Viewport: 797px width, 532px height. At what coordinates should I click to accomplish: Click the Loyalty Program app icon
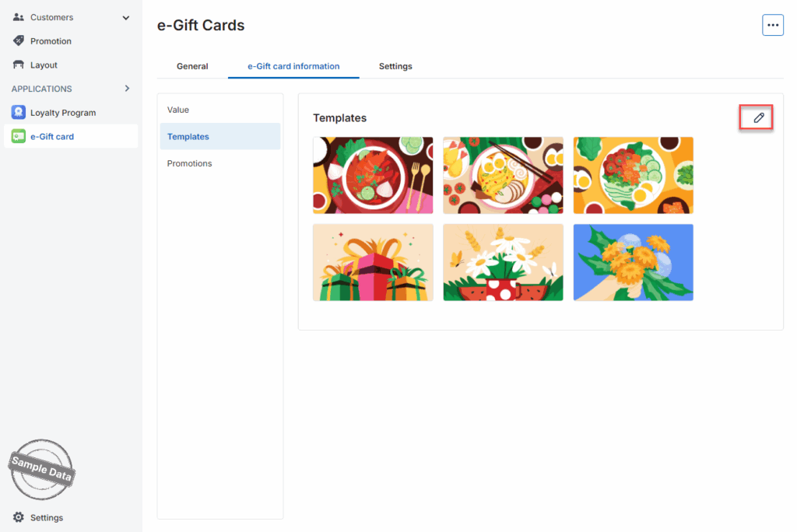(x=19, y=112)
